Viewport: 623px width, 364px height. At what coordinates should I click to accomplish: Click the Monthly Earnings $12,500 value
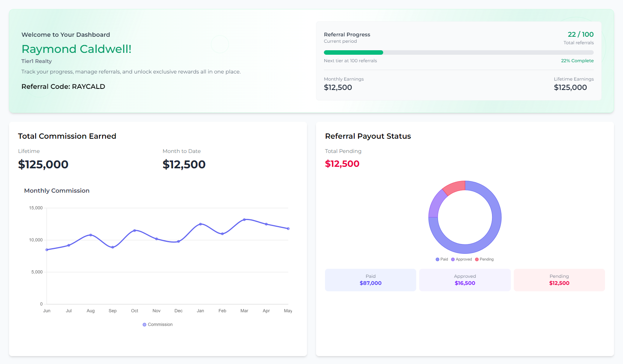338,87
